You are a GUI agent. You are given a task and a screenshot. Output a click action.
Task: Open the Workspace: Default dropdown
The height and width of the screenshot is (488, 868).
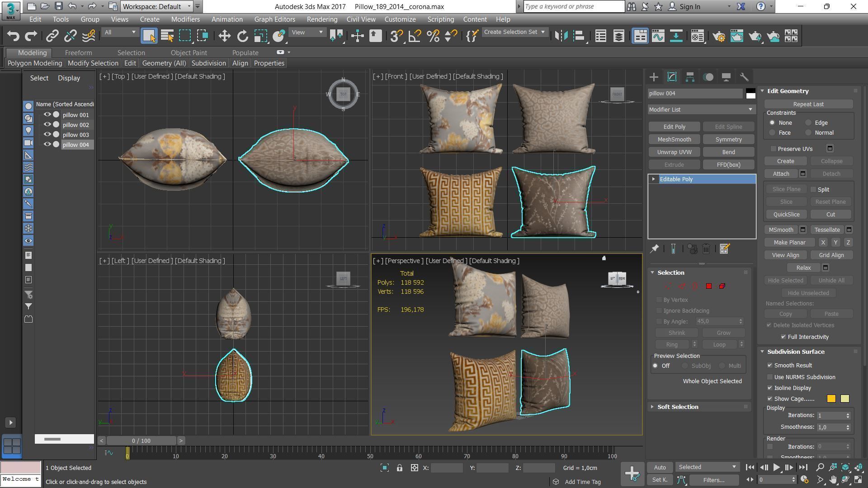(x=157, y=6)
